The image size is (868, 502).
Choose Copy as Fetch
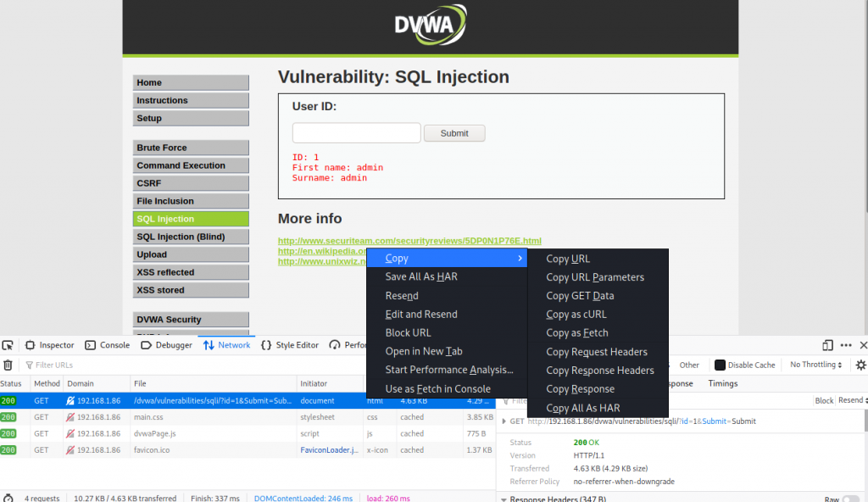598,333
